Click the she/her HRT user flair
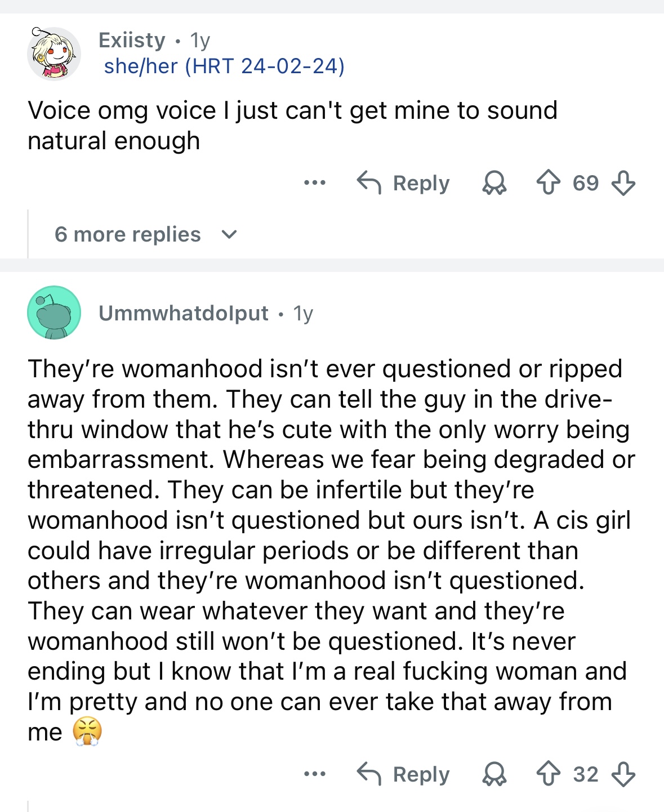664x812 pixels. 224,66
